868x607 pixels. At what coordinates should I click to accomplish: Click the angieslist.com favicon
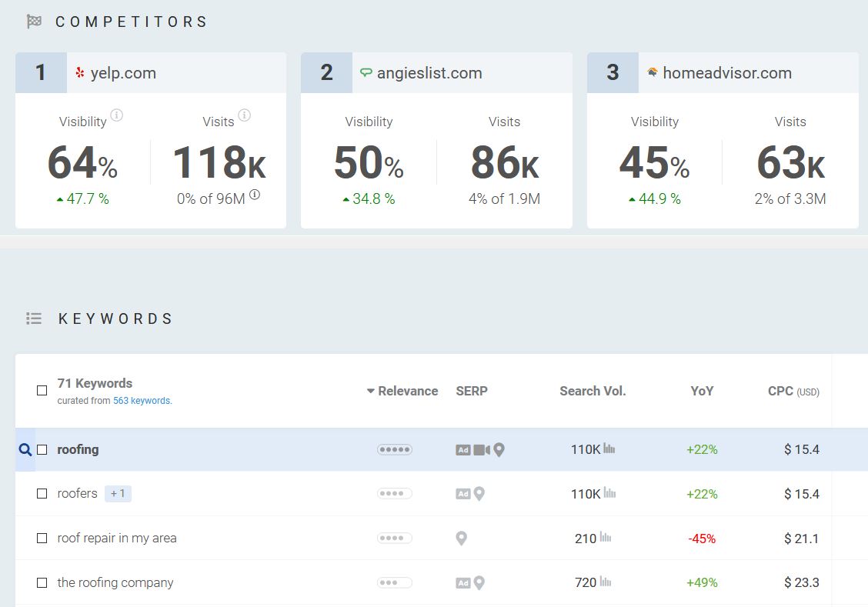(x=366, y=72)
